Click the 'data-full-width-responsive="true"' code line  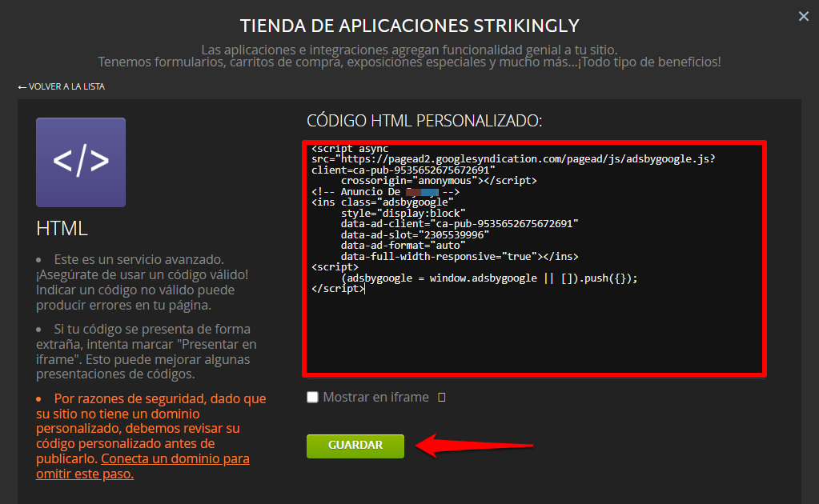click(460, 257)
